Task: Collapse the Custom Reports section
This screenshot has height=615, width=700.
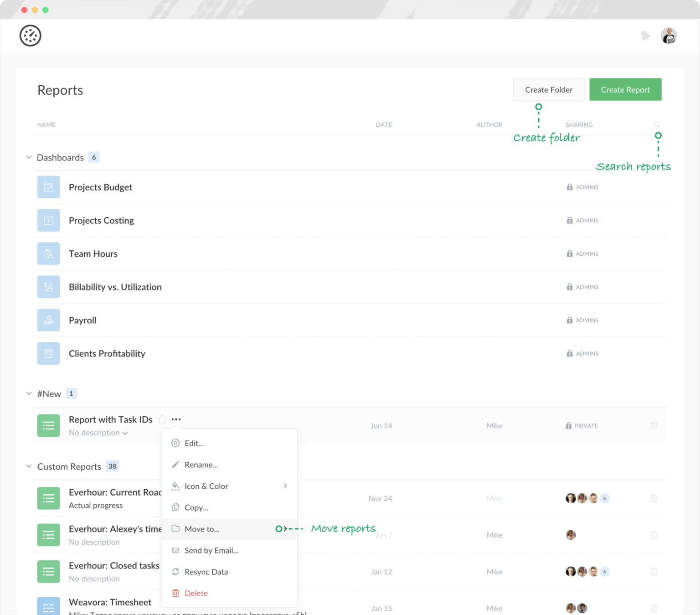Action: pos(28,466)
